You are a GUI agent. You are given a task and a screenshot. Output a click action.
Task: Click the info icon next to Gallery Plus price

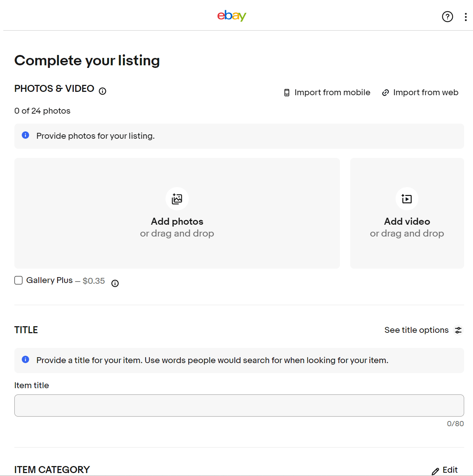point(115,283)
